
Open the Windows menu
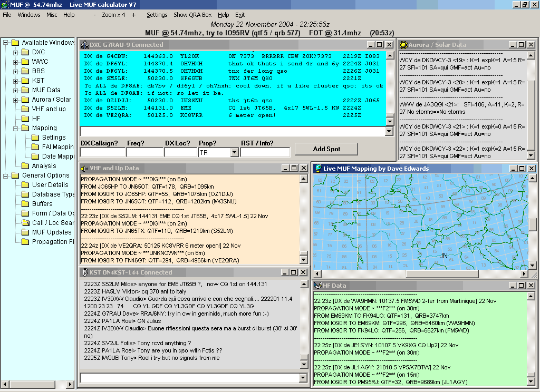coord(28,15)
